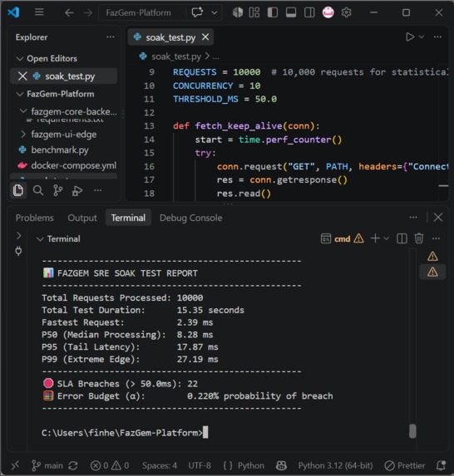Kill terminal with trash icon
Viewport: 454px width, 476px height.
419,238
